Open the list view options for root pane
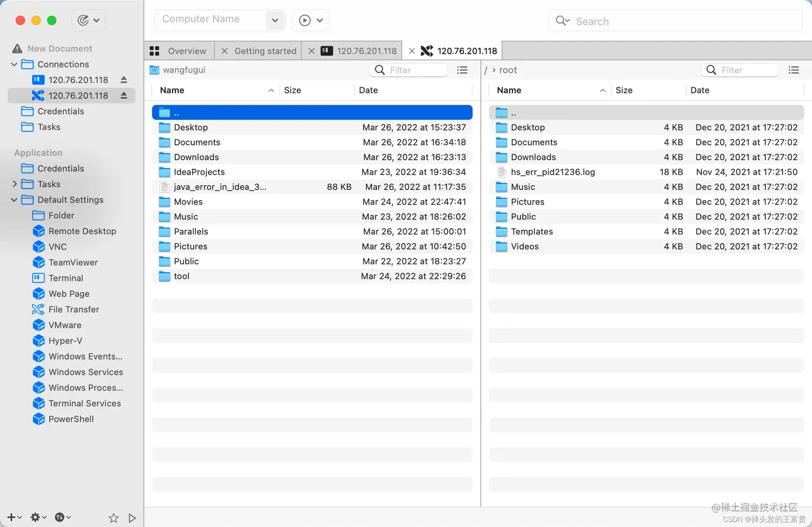Image resolution: width=812 pixels, height=527 pixels. (794, 70)
